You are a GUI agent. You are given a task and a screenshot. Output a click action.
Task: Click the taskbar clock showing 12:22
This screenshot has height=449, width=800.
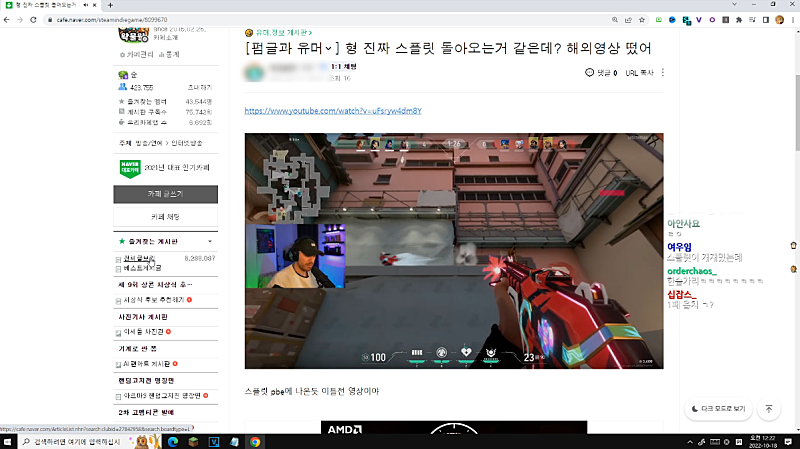[763, 442]
